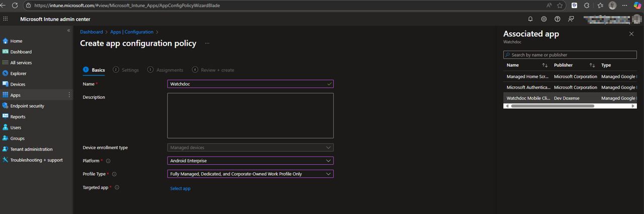Close the Associated app panel
Screen dimensions: 644x214
[631, 34]
